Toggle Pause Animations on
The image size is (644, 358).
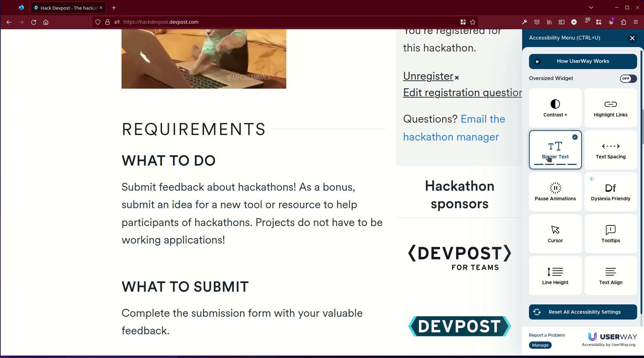point(555,191)
